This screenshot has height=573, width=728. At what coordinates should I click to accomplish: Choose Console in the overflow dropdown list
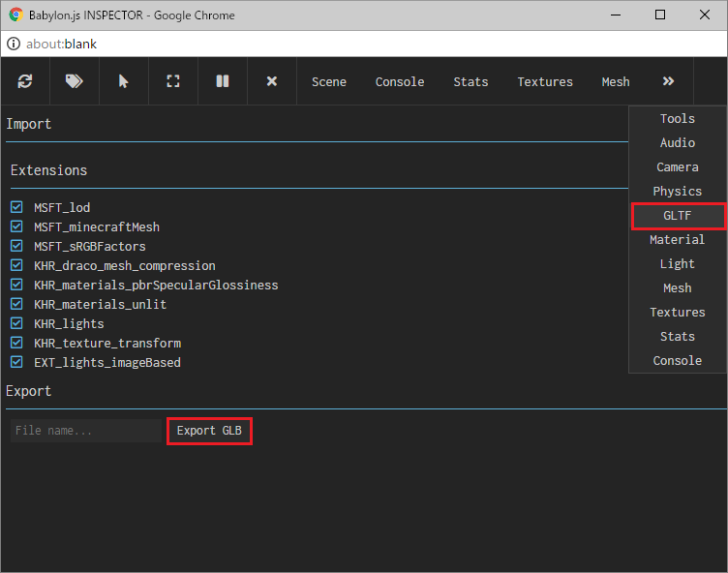point(678,360)
